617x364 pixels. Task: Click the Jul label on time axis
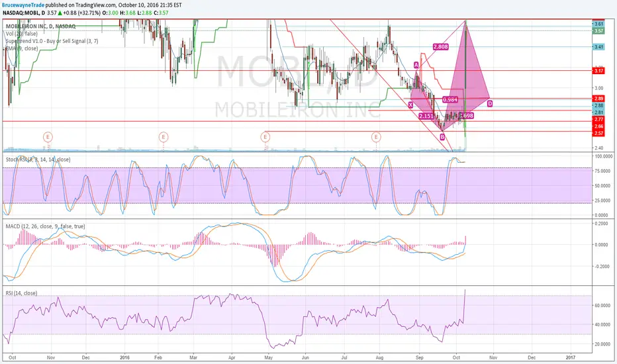344,357
